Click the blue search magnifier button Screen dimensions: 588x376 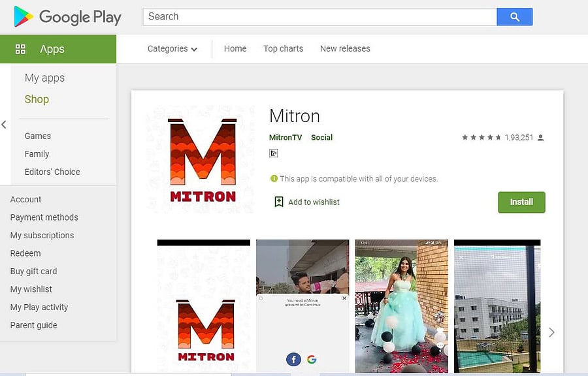[514, 17]
